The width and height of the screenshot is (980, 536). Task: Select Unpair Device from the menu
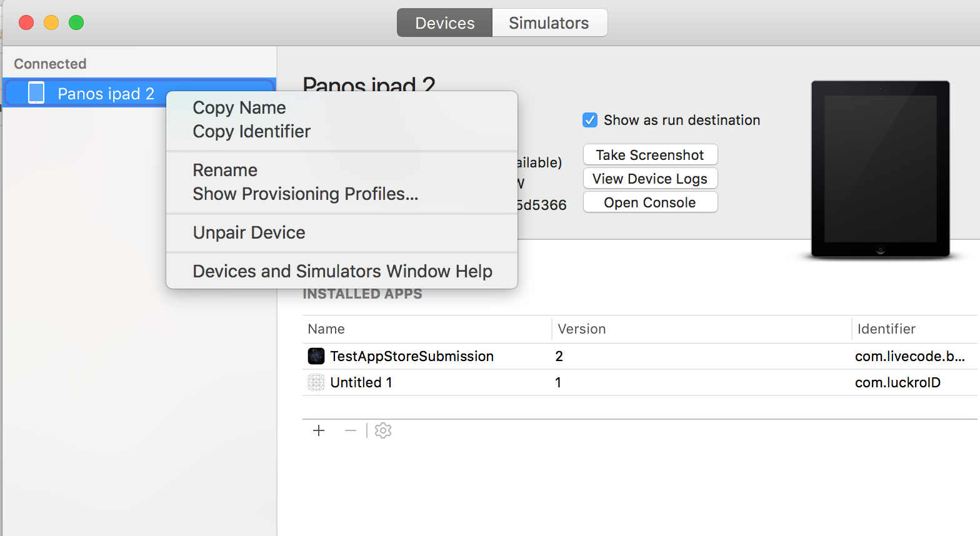[x=249, y=232]
